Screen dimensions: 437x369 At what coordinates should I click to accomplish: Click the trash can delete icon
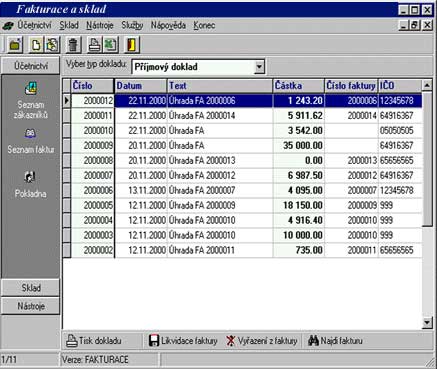pyautogui.click(x=73, y=45)
